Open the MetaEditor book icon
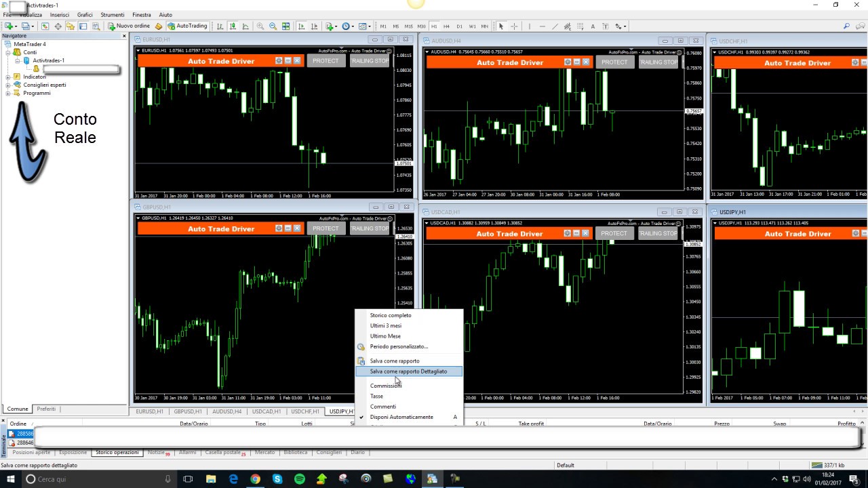Image resolution: width=868 pixels, height=488 pixels. coord(159,26)
